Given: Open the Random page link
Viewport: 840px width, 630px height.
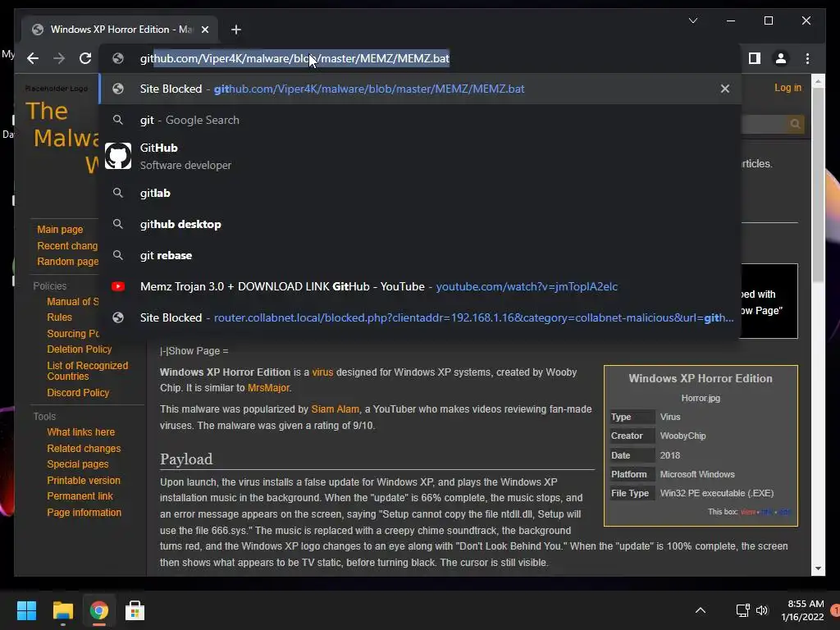Looking at the screenshot, I should tap(67, 262).
